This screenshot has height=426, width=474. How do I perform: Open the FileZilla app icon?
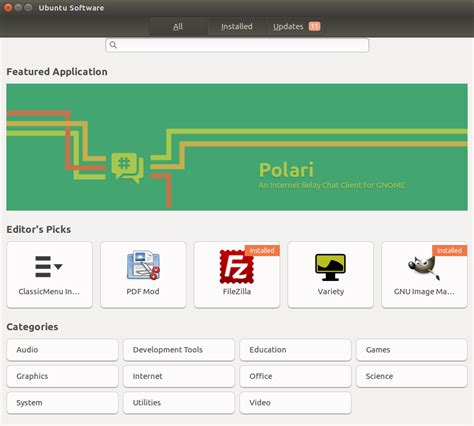(237, 267)
